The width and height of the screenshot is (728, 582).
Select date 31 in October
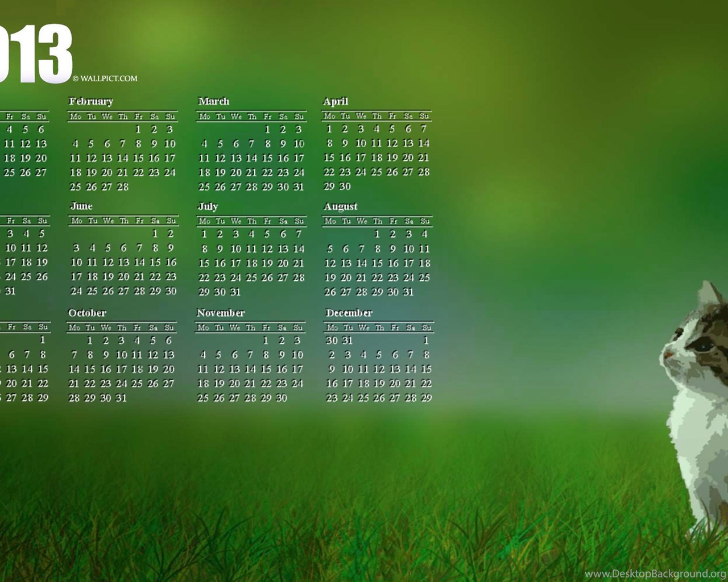tap(121, 398)
